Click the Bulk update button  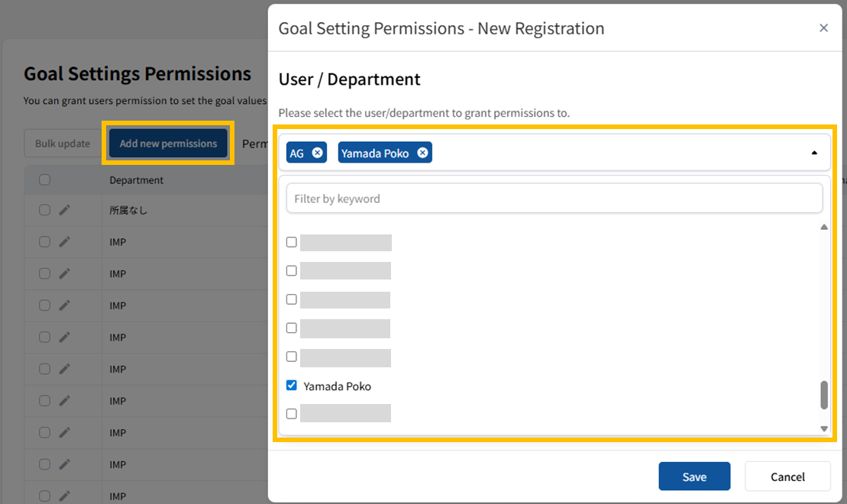coord(63,144)
